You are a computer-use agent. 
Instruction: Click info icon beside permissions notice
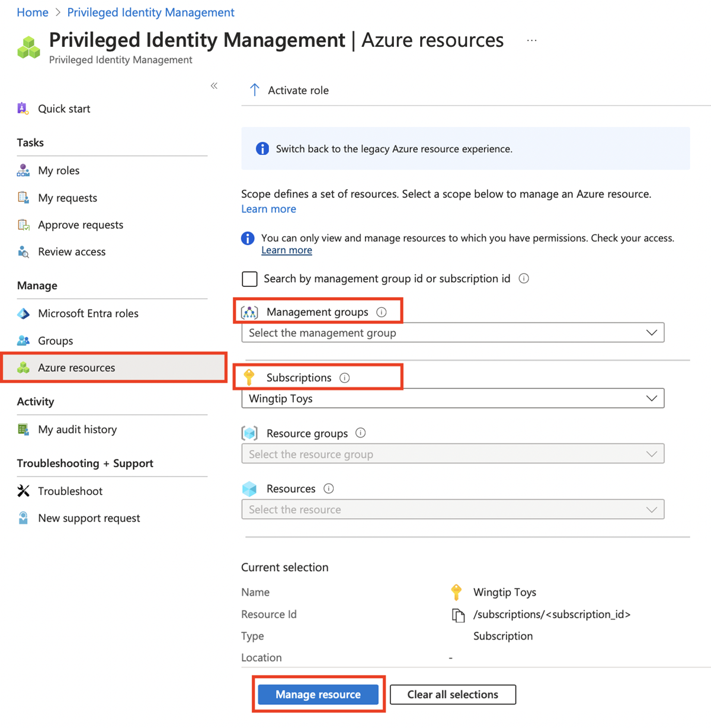(x=248, y=238)
